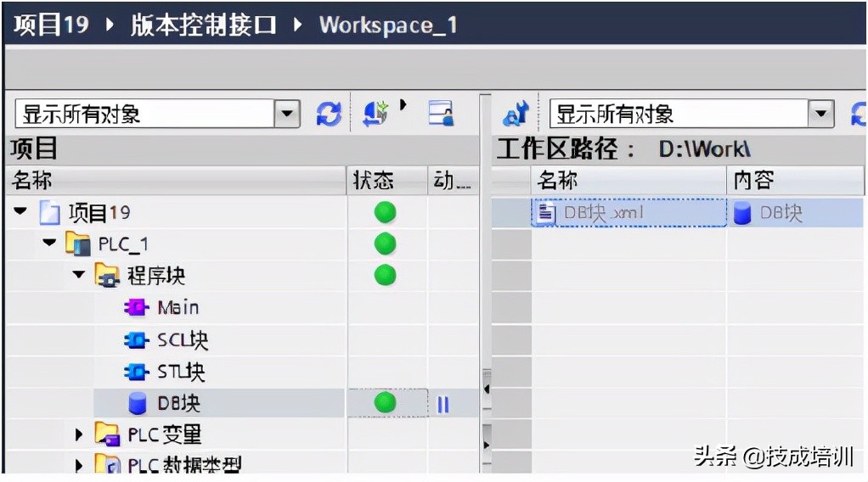The height and width of the screenshot is (482, 868).
Task: Click the refresh icon in project pane toolbar
Action: coord(329,114)
